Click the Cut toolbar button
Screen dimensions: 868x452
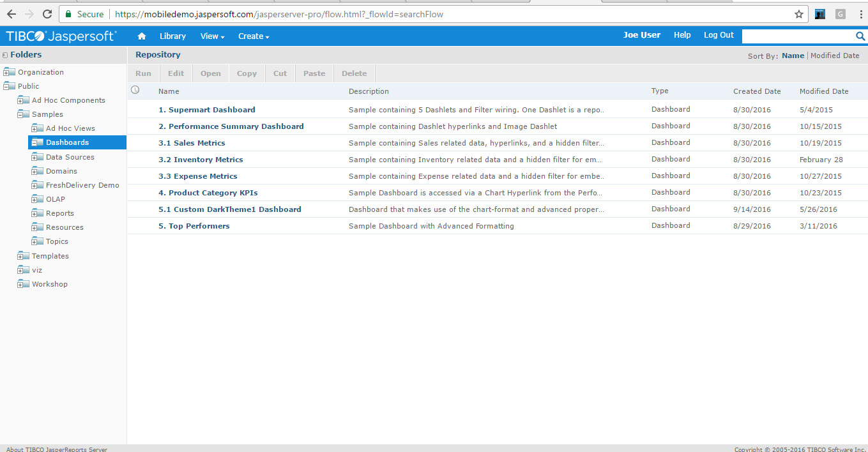280,73
